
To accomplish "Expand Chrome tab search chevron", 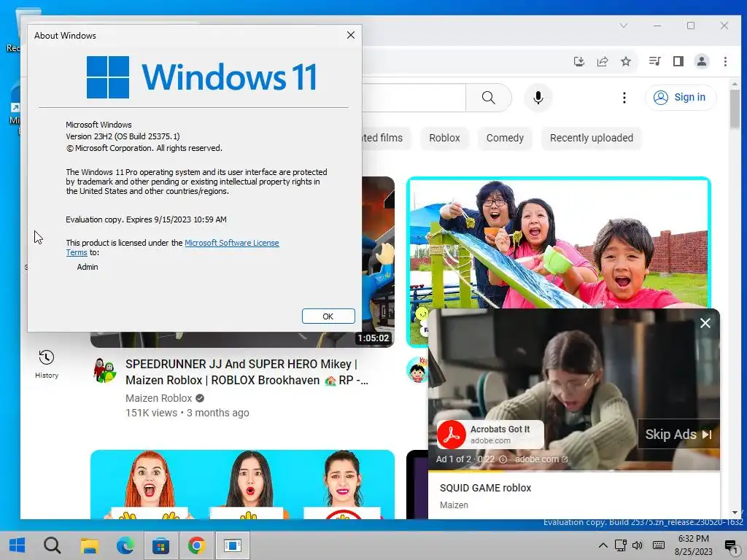I will coord(624,26).
